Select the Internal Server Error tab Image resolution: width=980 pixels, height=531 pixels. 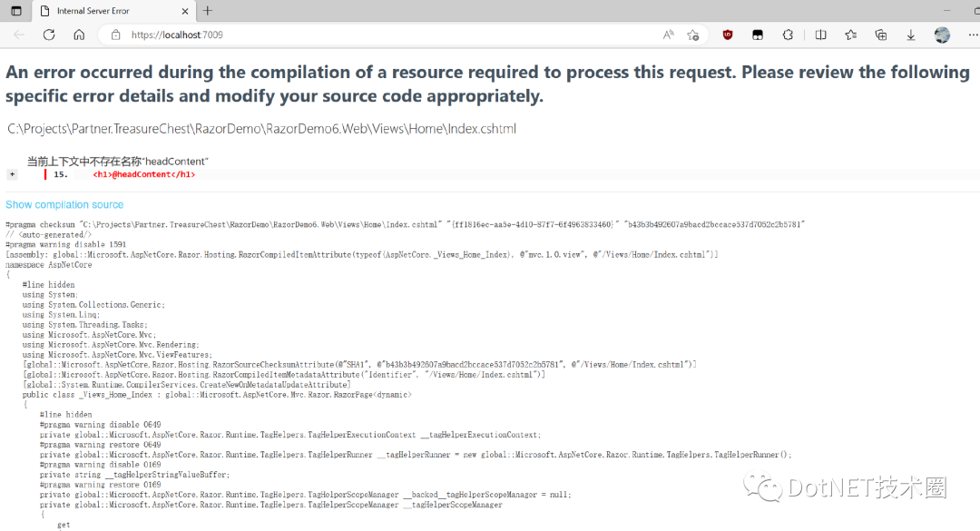coord(113,11)
